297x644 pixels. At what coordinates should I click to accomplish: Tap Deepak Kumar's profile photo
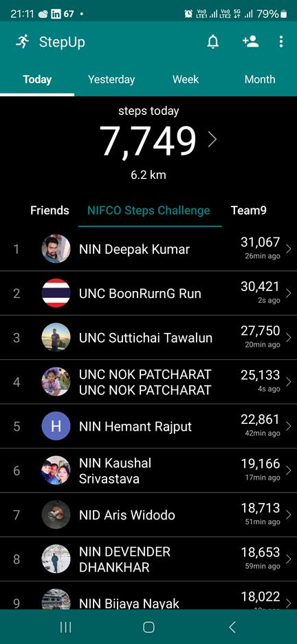56,248
